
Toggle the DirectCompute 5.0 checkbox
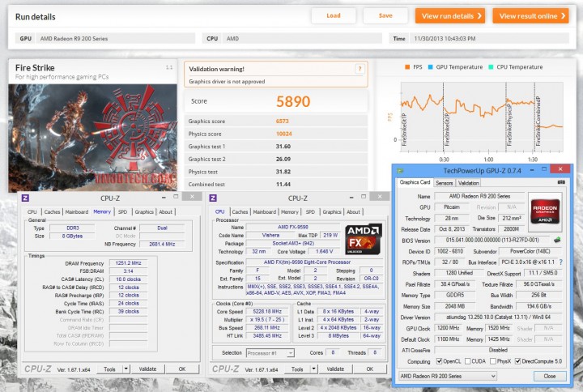click(x=517, y=361)
